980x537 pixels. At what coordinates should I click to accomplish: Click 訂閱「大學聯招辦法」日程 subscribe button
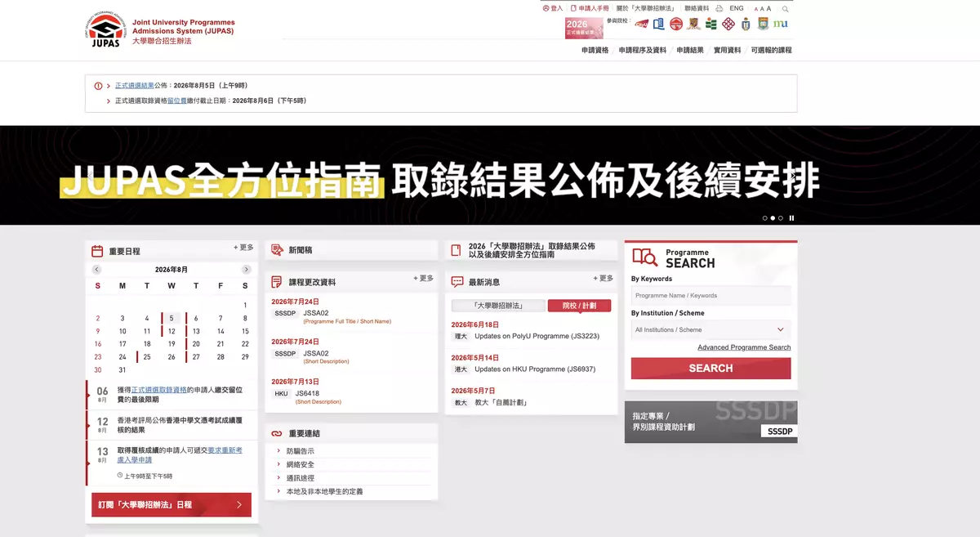pyautogui.click(x=171, y=505)
